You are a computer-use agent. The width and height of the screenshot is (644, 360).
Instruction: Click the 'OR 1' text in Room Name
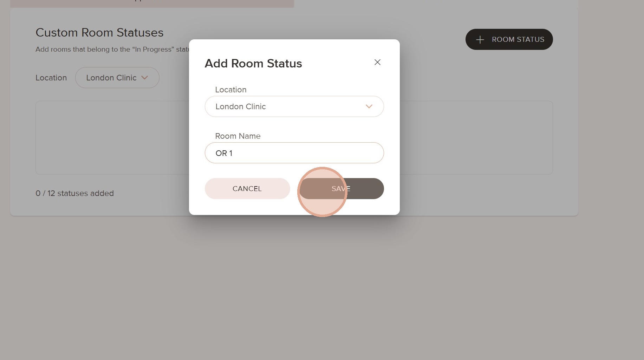point(224,153)
